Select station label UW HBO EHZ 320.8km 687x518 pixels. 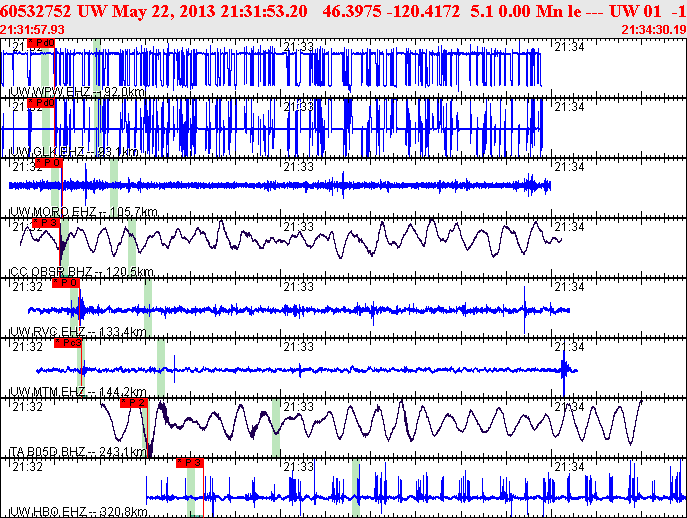pyautogui.click(x=78, y=511)
